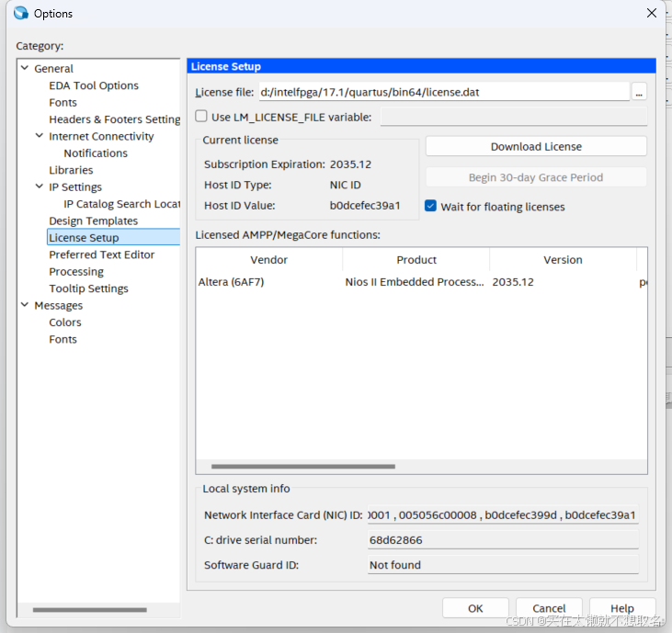Viewport: 672px width, 633px height.
Task: Click the Download License button
Action: (536, 146)
